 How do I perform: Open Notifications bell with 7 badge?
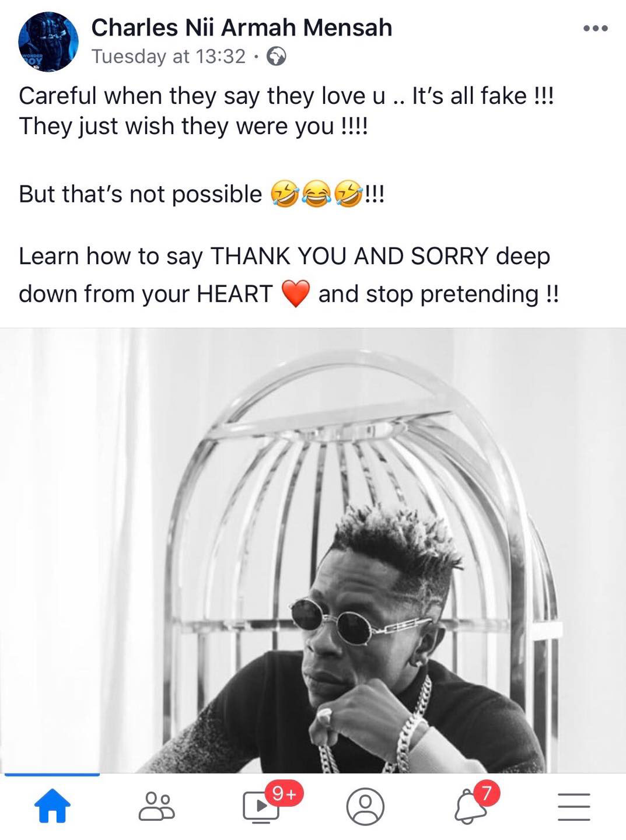[x=470, y=807]
